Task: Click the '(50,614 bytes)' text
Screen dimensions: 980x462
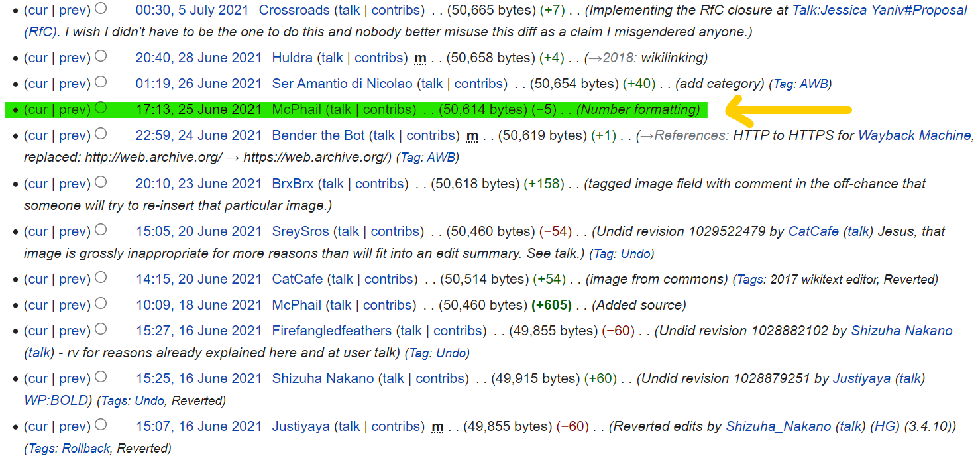Action: (x=483, y=110)
